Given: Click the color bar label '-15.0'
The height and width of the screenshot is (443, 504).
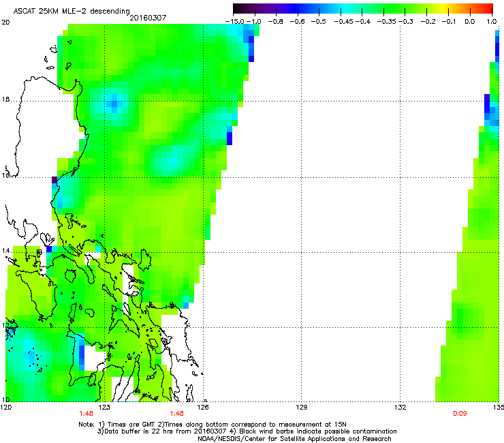Looking at the screenshot, I should coord(235,22).
